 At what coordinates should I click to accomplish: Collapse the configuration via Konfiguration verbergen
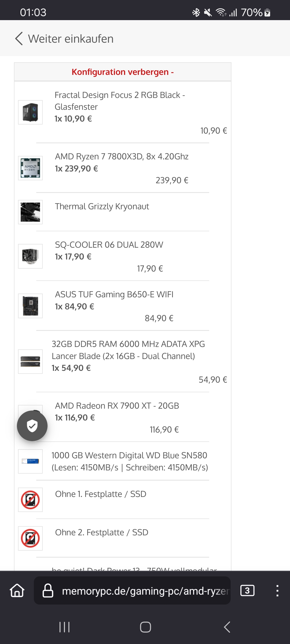pos(122,72)
